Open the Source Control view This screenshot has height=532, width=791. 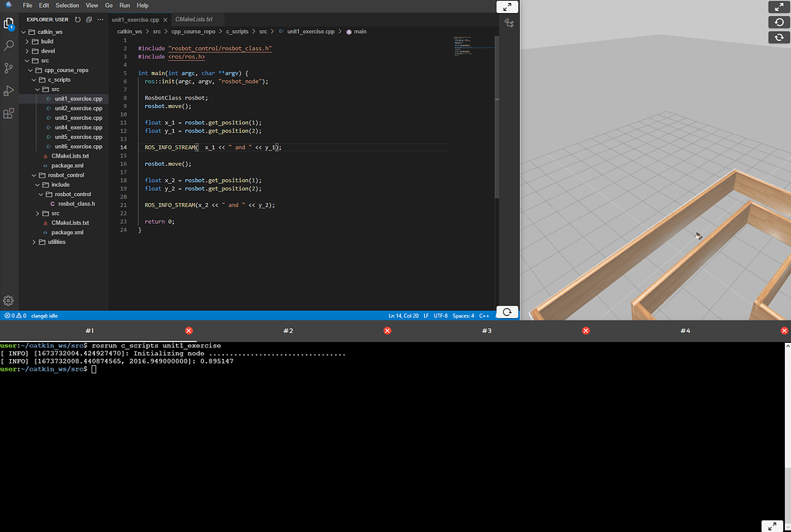coord(9,68)
